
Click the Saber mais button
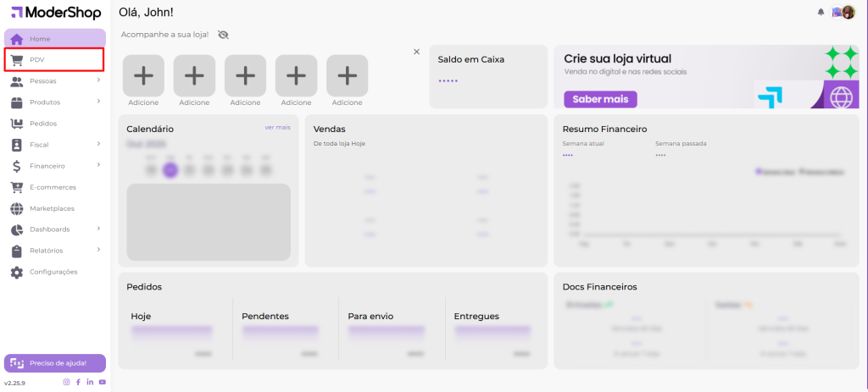pos(600,99)
